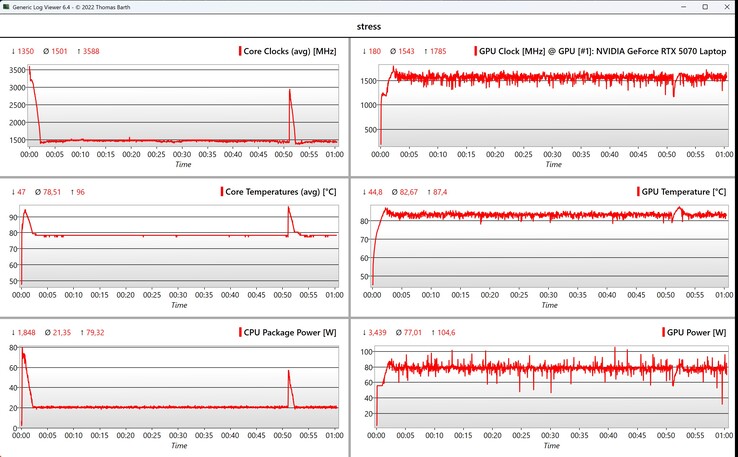Click the "stress" heading above the charts

coord(368,26)
